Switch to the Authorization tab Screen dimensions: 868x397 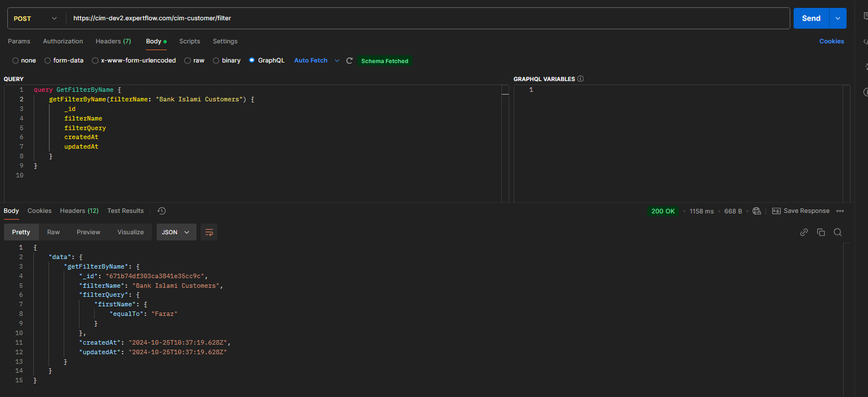coord(63,41)
